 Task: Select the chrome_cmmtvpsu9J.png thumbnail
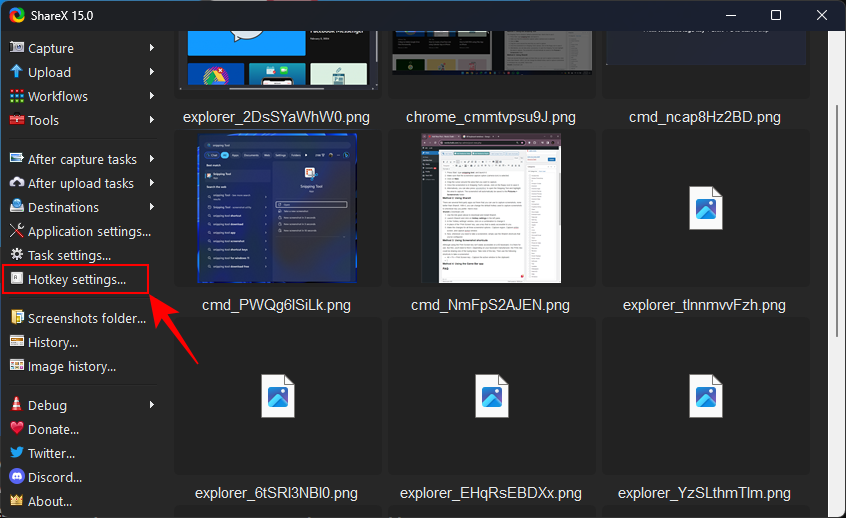[492, 52]
